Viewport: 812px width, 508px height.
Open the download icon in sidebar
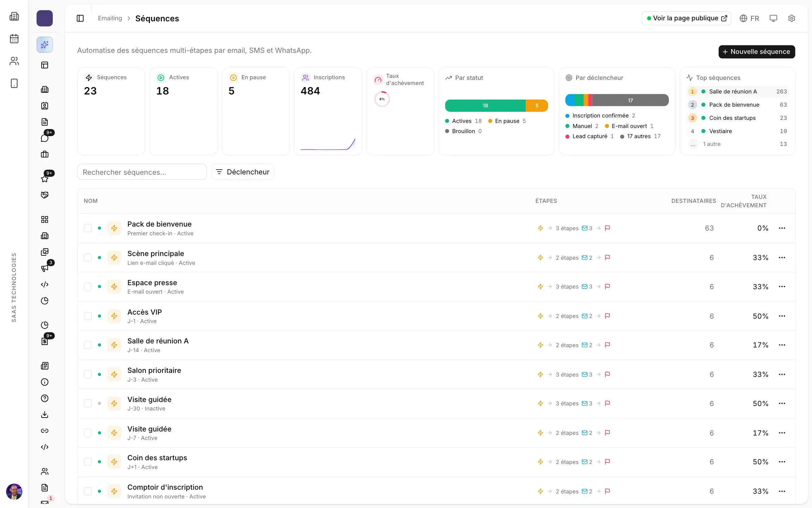point(45,415)
